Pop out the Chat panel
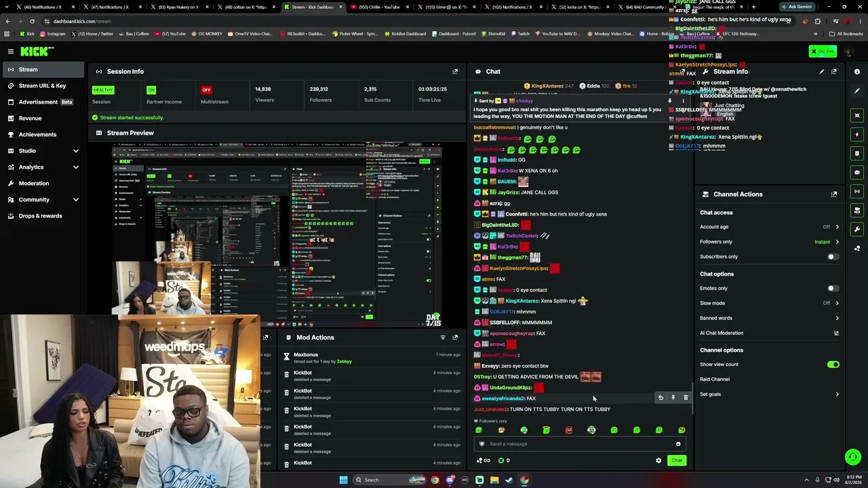 [684, 71]
